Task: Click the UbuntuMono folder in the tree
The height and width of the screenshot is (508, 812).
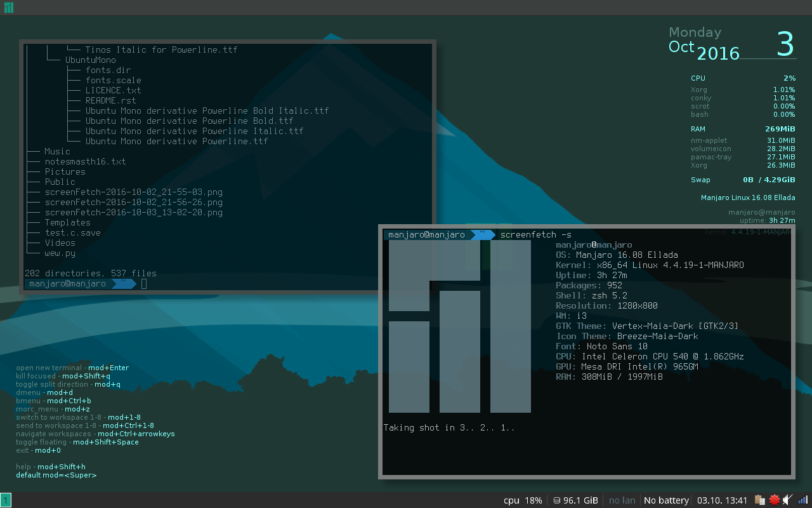Action: click(90, 60)
